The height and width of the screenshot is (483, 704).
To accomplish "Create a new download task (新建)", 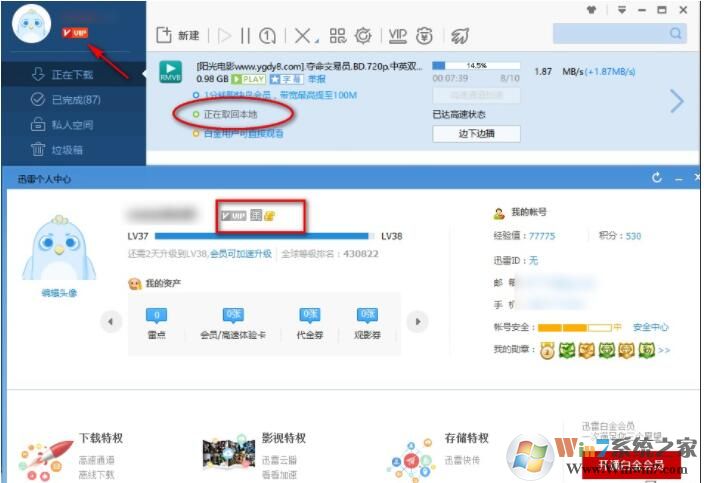I will pyautogui.click(x=177, y=35).
